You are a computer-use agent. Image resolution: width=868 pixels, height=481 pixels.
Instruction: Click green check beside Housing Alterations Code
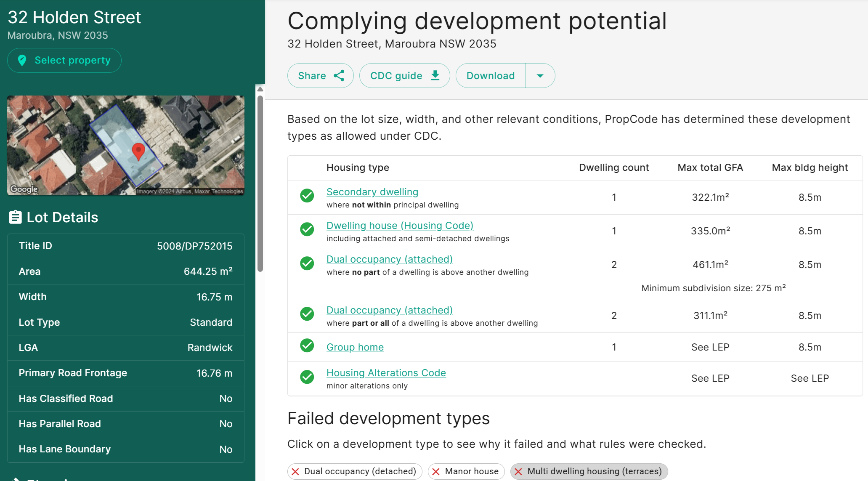coord(307,377)
